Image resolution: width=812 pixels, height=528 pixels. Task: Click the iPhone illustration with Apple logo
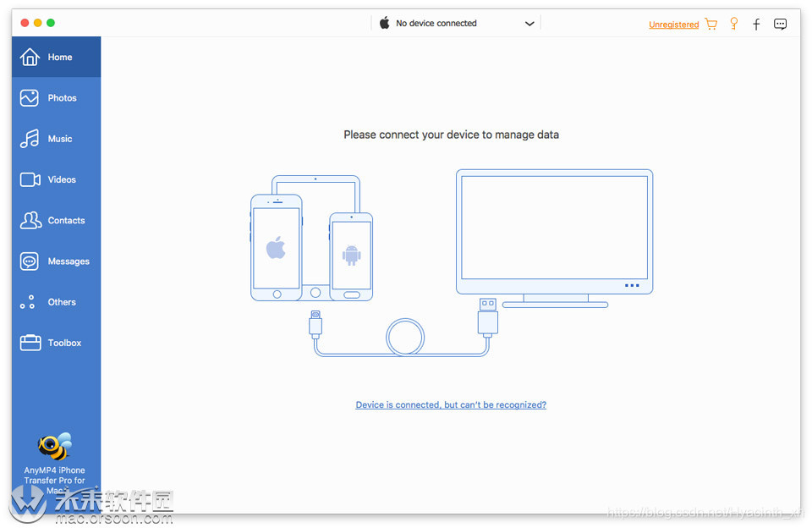pyautogui.click(x=277, y=248)
